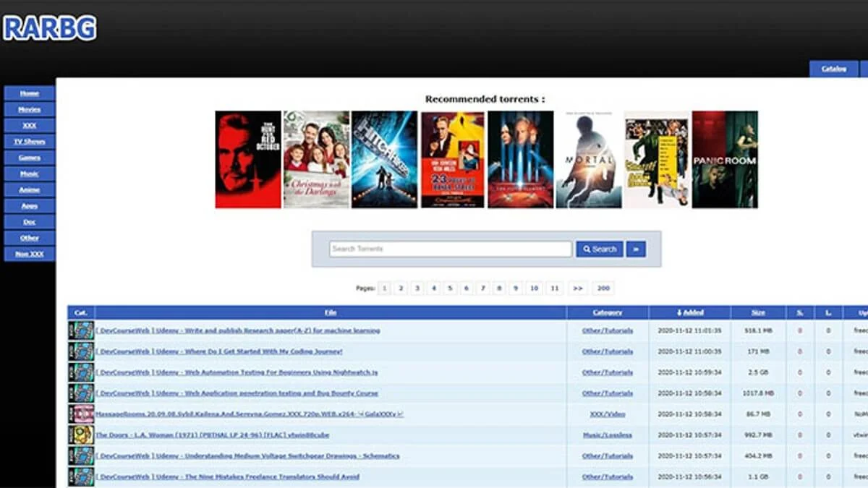868x488 pixels.
Task: Click category icon of Switchgear Drawings row
Action: pyautogui.click(x=81, y=456)
